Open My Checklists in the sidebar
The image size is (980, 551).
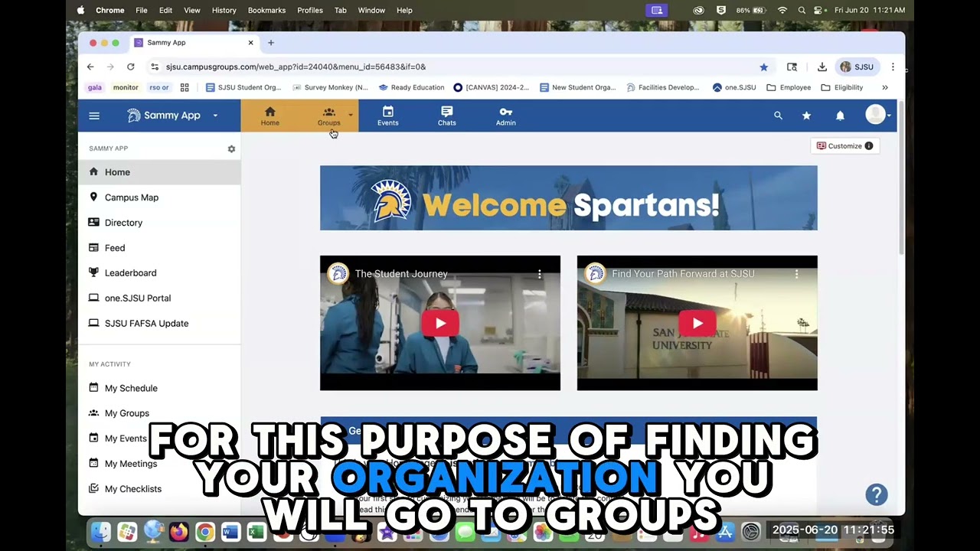[x=159, y=489]
